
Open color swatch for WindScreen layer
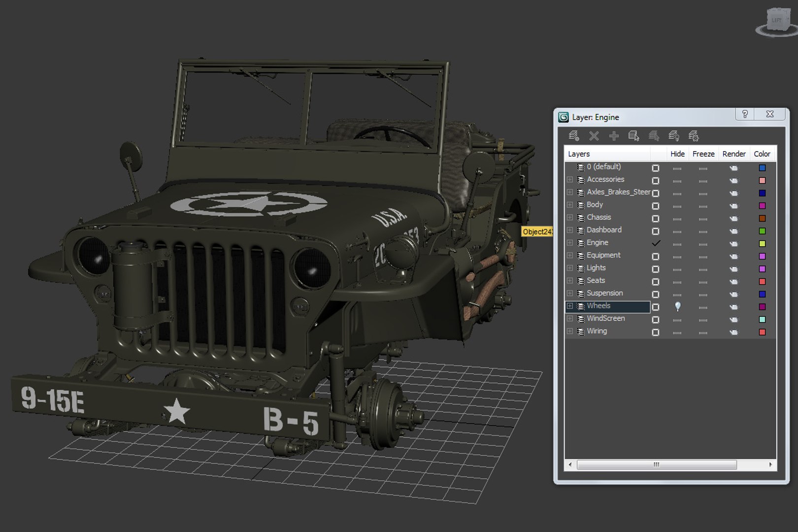[x=762, y=319]
